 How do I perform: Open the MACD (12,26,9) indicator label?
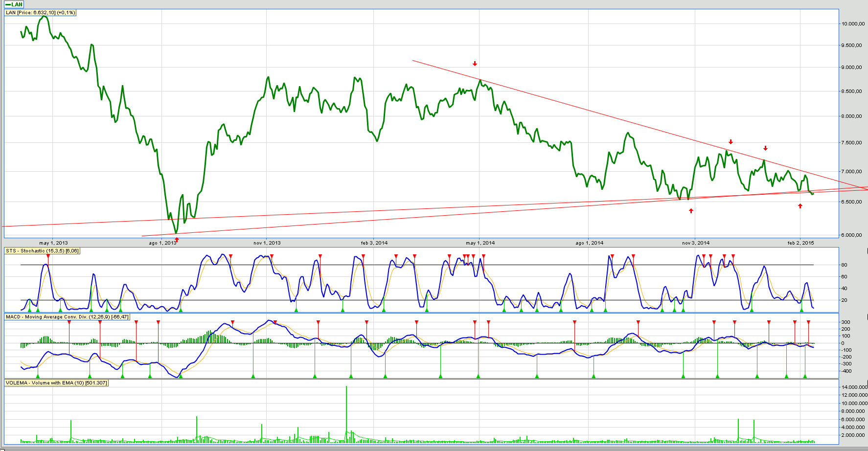coord(67,317)
